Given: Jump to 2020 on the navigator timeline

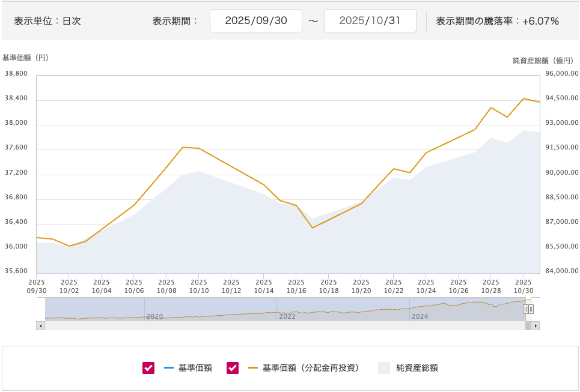Looking at the screenshot, I should 155,316.
